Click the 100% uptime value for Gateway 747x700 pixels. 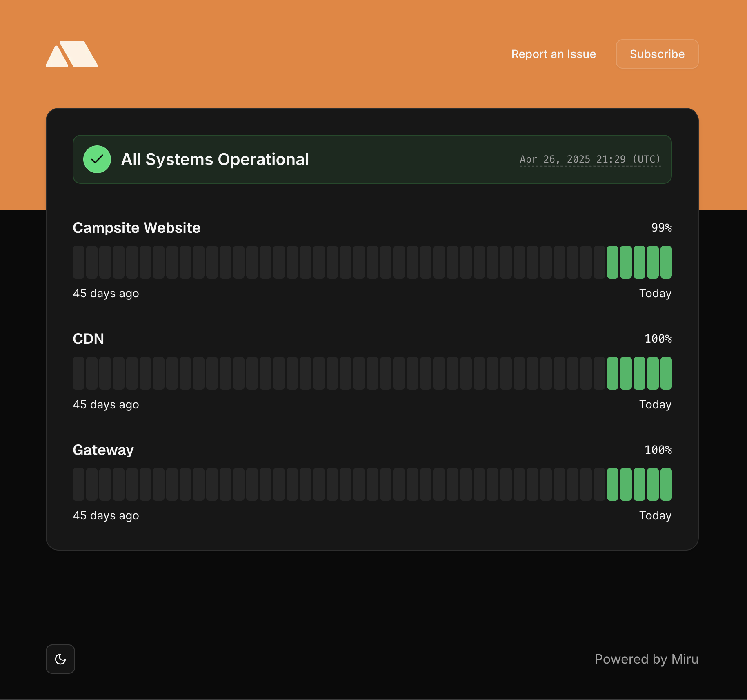tap(658, 450)
